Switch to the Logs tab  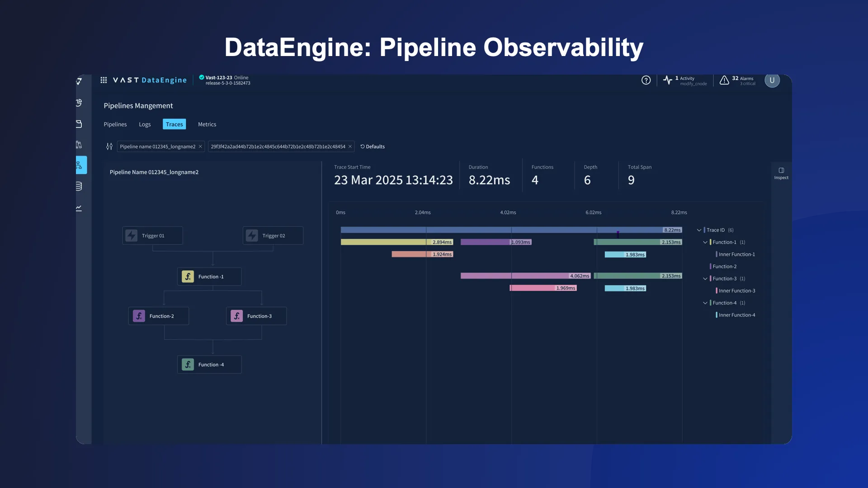[x=145, y=124]
